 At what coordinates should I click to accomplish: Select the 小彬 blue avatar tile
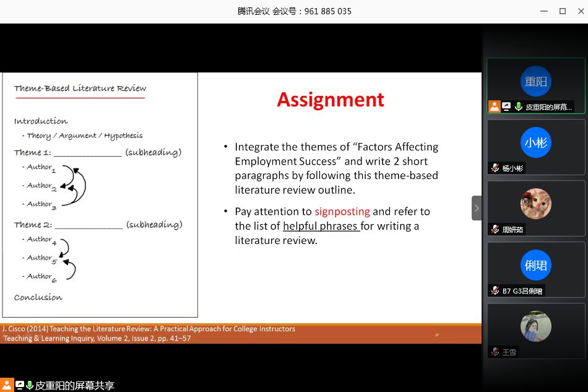pyautogui.click(x=535, y=142)
